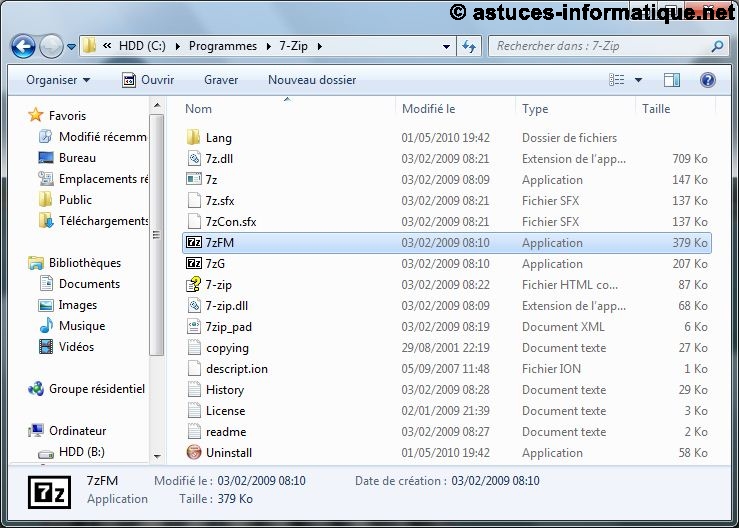The image size is (739, 528).
Task: Select the readme document icon
Action: click(194, 431)
